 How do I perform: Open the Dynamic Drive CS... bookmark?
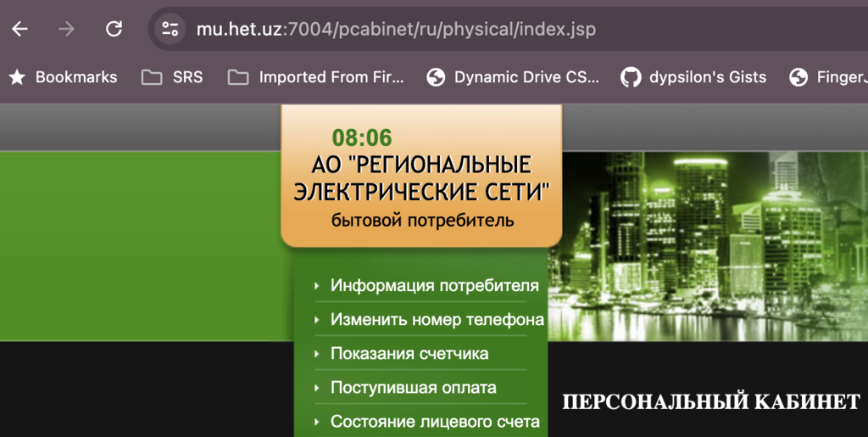pos(513,77)
